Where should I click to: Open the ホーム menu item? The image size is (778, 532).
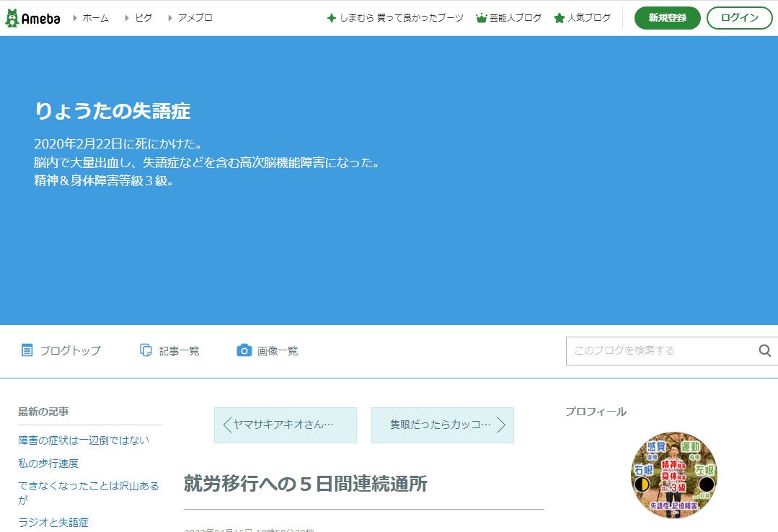(95, 18)
